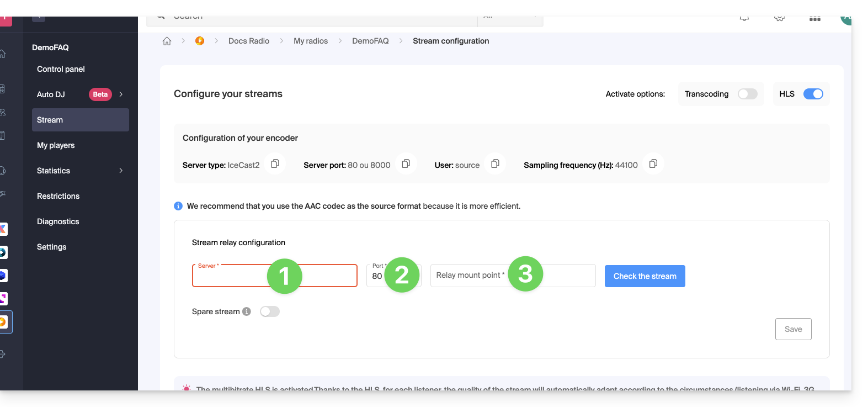Click the orange radio icon in breadcrumb

tap(200, 41)
